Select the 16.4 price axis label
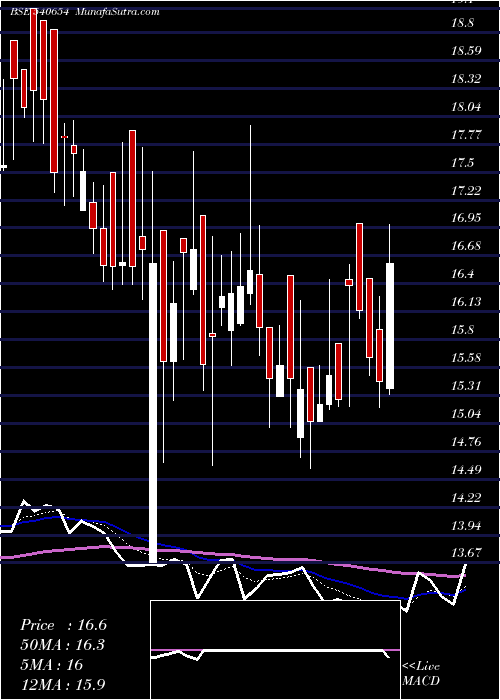The height and width of the screenshot is (700, 500). [x=462, y=274]
